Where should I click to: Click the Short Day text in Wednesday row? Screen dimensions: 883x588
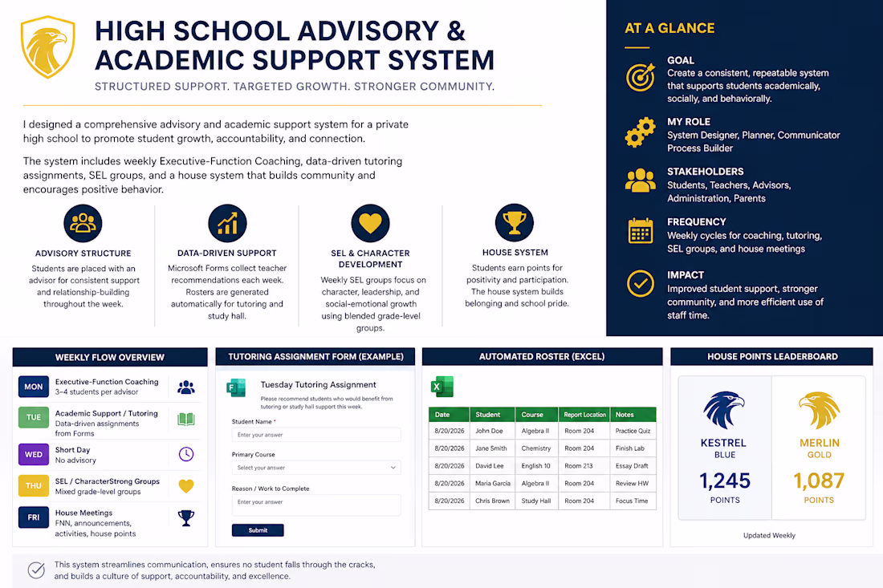click(72, 450)
